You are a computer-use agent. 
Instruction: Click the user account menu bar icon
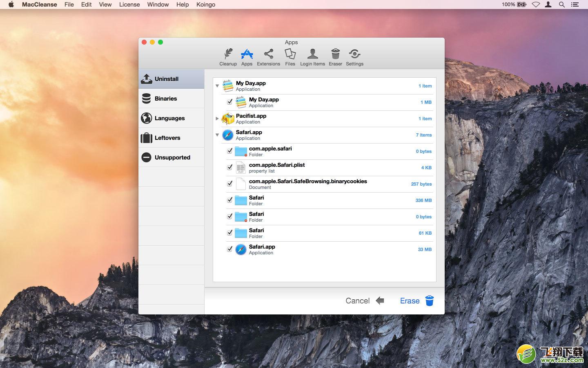coord(549,4)
